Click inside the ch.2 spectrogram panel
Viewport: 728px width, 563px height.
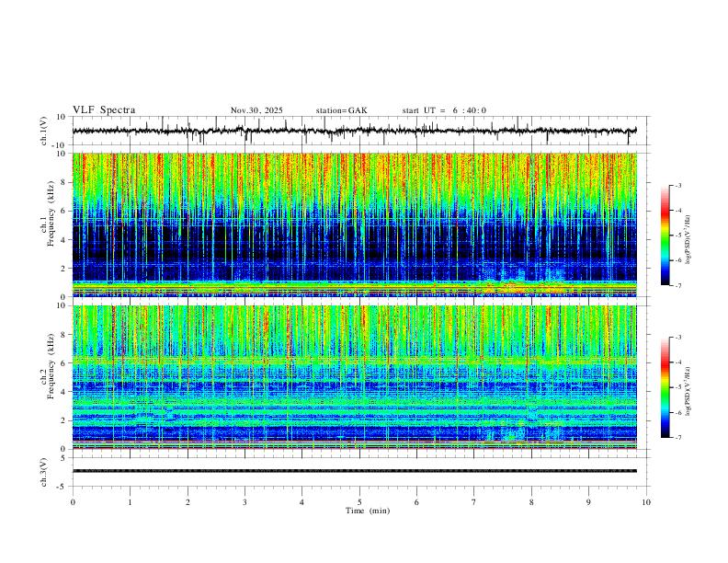[x=354, y=377]
